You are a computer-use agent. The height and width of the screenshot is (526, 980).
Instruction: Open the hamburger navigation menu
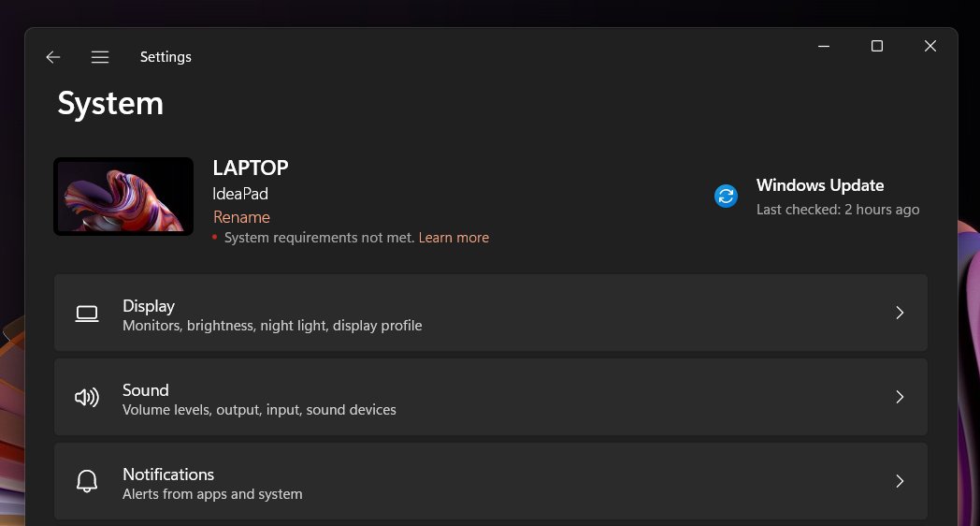click(x=100, y=57)
